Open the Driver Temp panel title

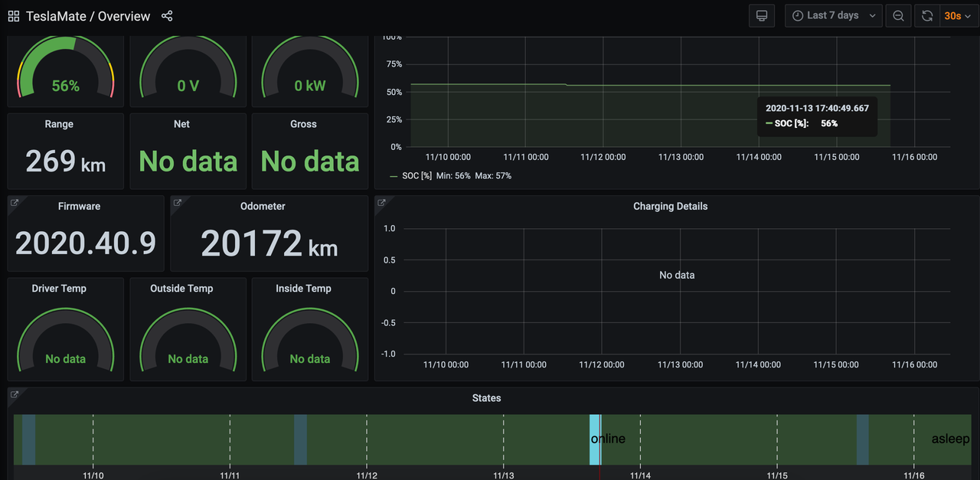point(59,289)
